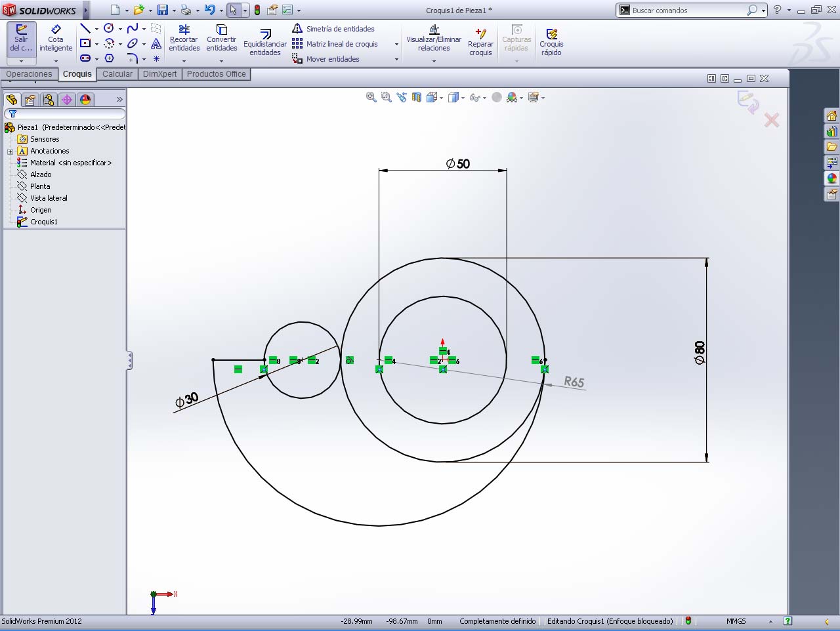Click Recortar entidades trim tool
Image resolution: width=840 pixels, height=631 pixels.
coord(184,38)
